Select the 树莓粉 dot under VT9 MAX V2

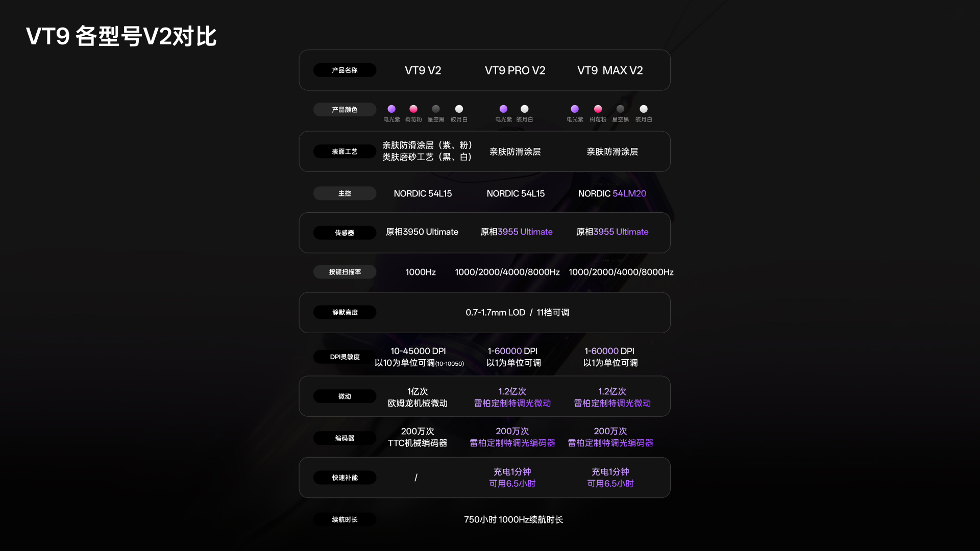[598, 109]
